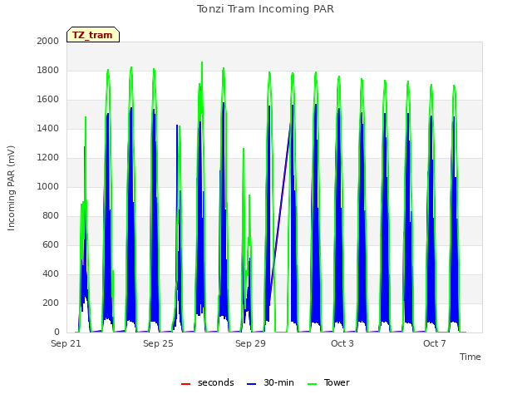Click the 1600 y-axis tick label
The width and height of the screenshot is (532, 399).
tap(48, 100)
